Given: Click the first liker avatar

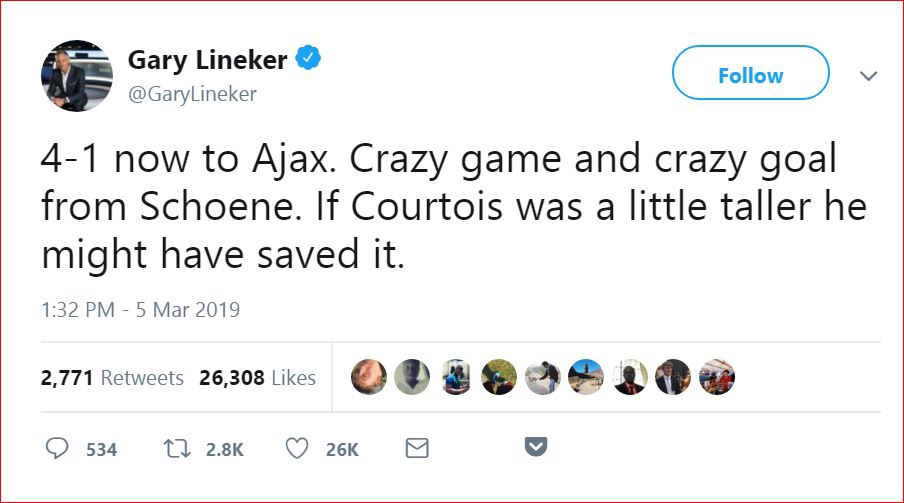Looking at the screenshot, I should [x=368, y=377].
